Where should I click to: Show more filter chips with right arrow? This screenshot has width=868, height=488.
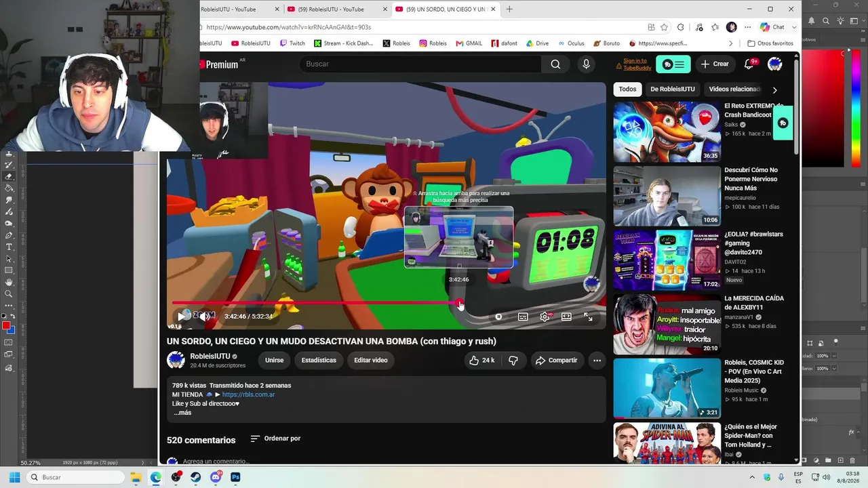click(x=774, y=89)
